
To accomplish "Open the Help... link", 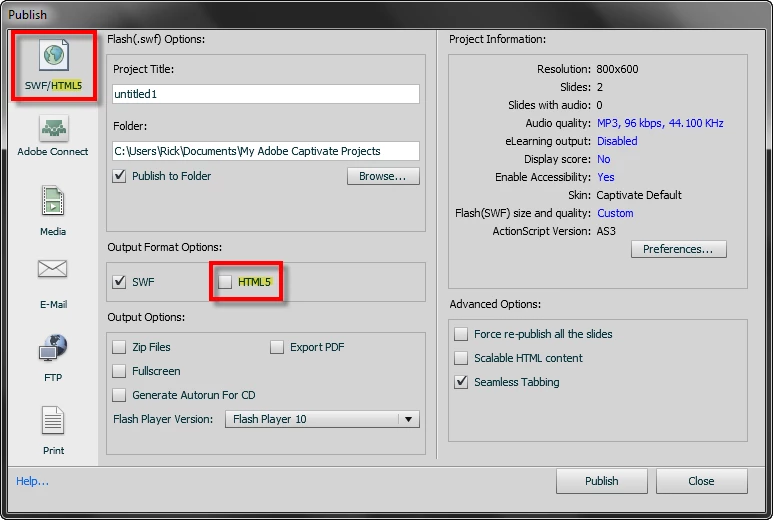I will pyautogui.click(x=33, y=481).
